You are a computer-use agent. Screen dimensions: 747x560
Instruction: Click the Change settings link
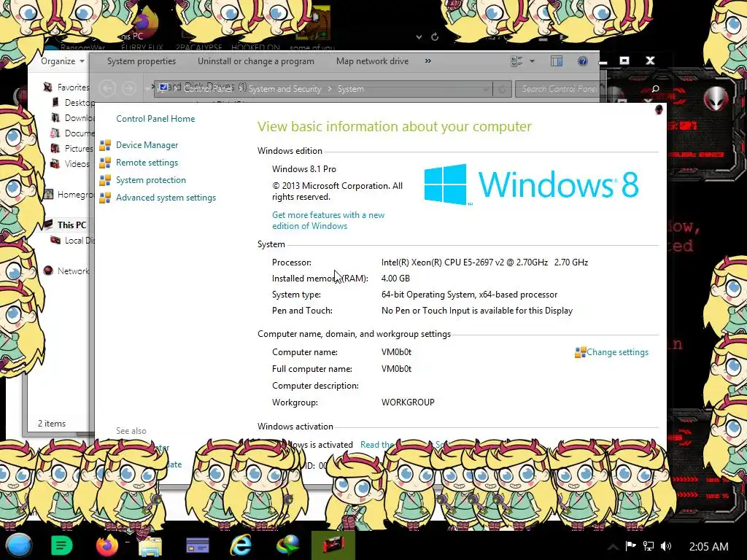(x=617, y=352)
